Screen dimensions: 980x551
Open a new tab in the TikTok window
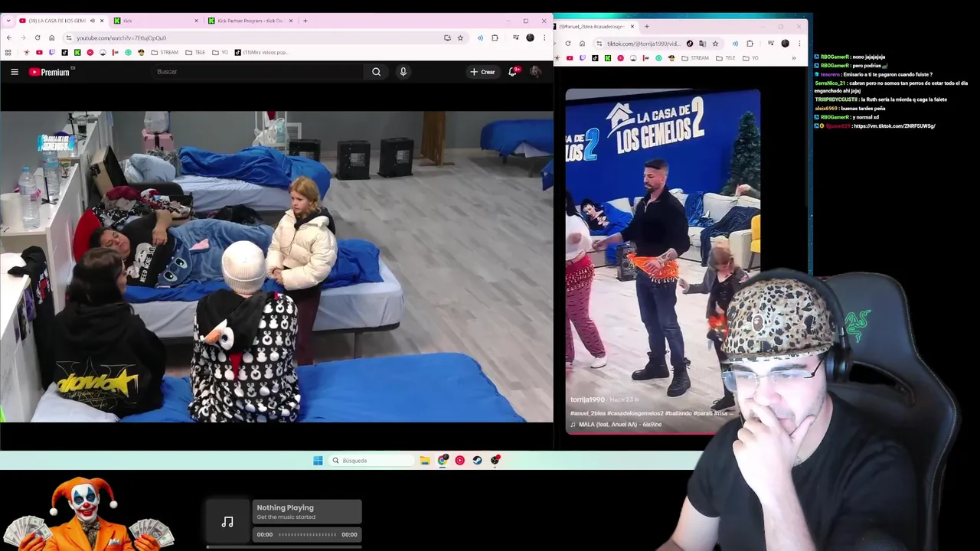[646, 26]
